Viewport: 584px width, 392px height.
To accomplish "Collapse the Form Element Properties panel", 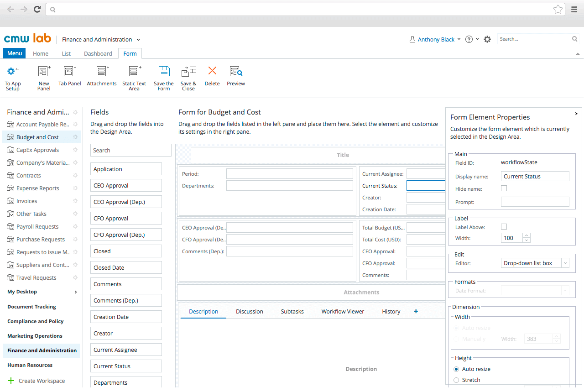I will coord(576,114).
